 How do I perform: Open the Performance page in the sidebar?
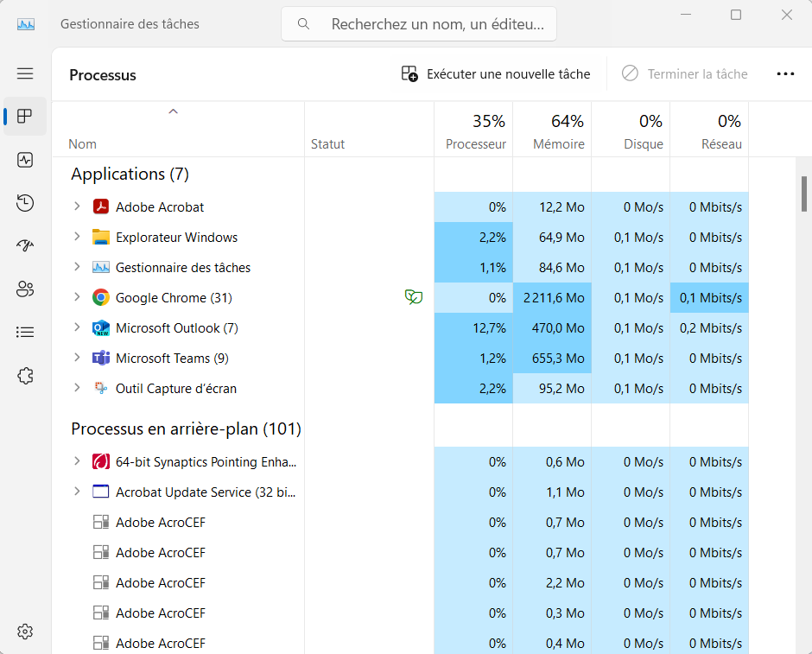click(25, 160)
